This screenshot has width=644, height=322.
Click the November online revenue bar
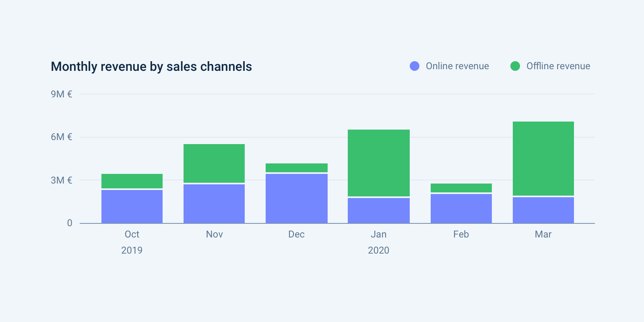pyautogui.click(x=214, y=204)
